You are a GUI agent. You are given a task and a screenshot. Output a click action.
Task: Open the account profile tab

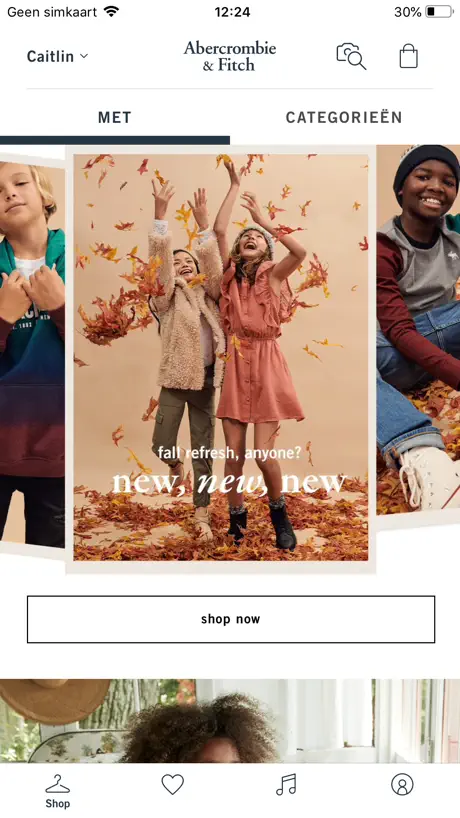coord(402,784)
